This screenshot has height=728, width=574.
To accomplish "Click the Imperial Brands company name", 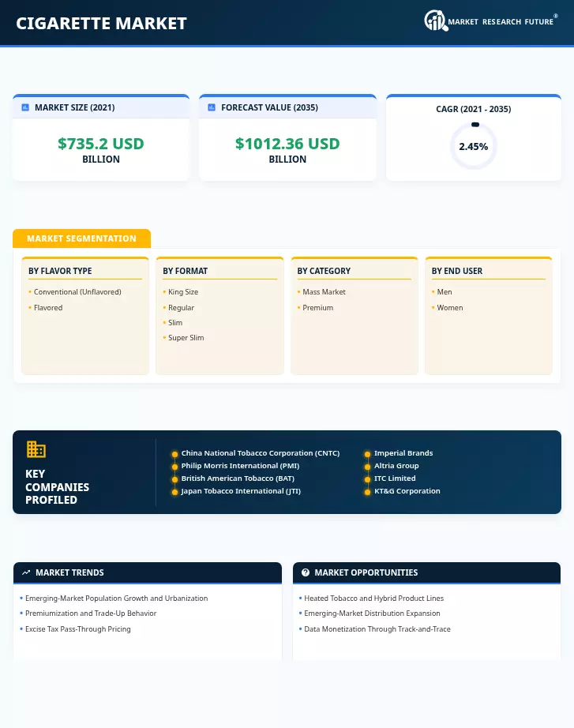I will pos(403,453).
